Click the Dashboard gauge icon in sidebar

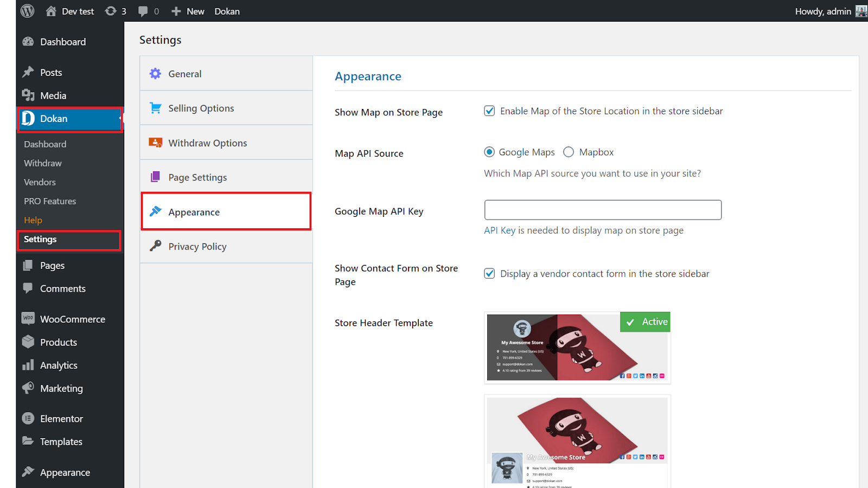tap(28, 42)
